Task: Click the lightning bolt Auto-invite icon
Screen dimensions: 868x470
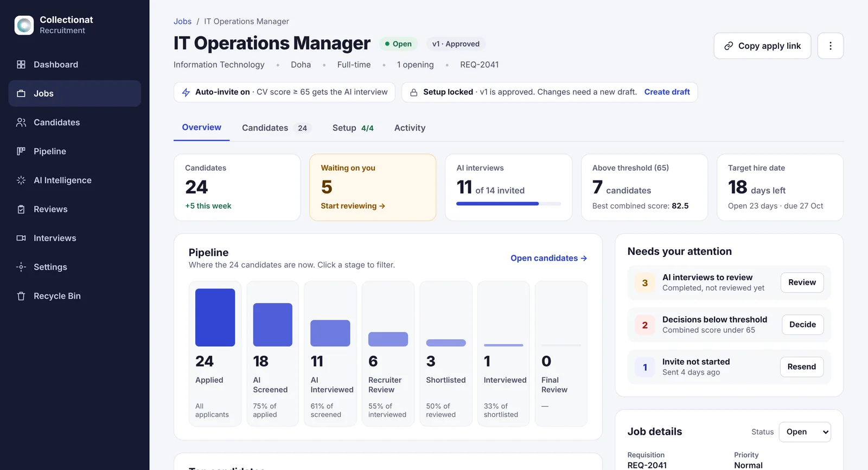Action: point(186,92)
